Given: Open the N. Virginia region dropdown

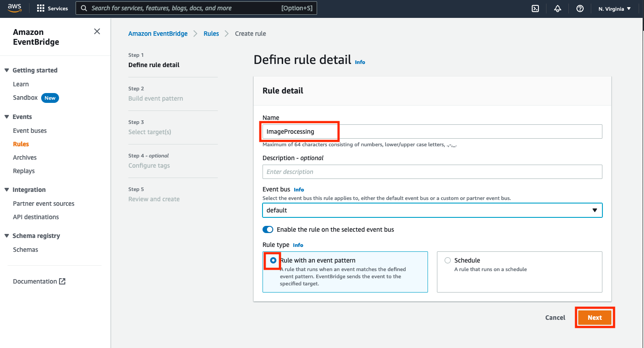Looking at the screenshot, I should pyautogui.click(x=615, y=8).
